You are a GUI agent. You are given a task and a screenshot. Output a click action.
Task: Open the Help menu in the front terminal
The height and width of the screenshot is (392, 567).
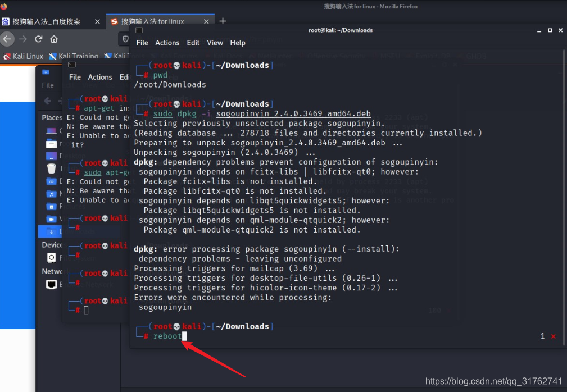pos(238,43)
